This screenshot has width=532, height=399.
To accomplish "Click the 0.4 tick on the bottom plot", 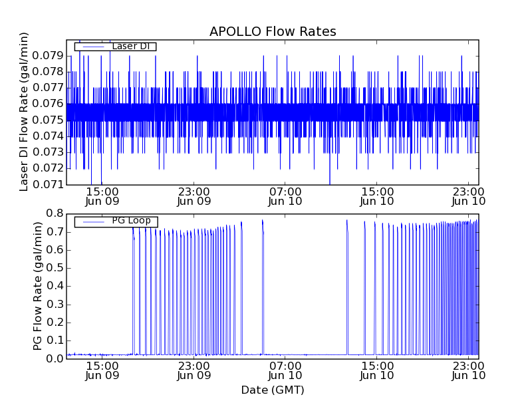I will (x=55, y=286).
